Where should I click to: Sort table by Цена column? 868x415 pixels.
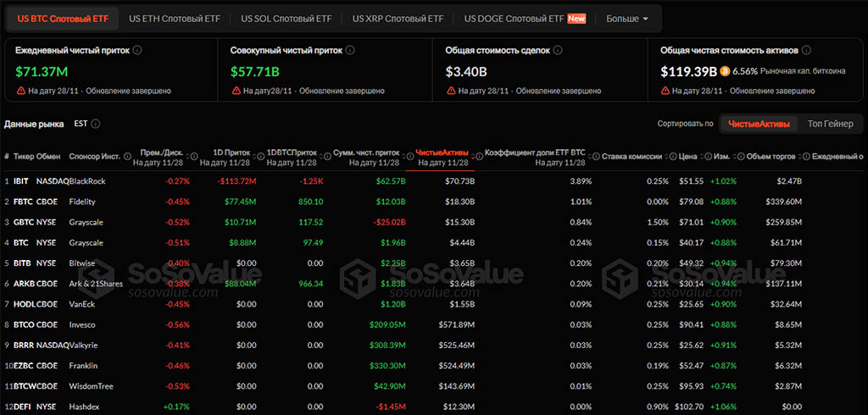(687, 157)
